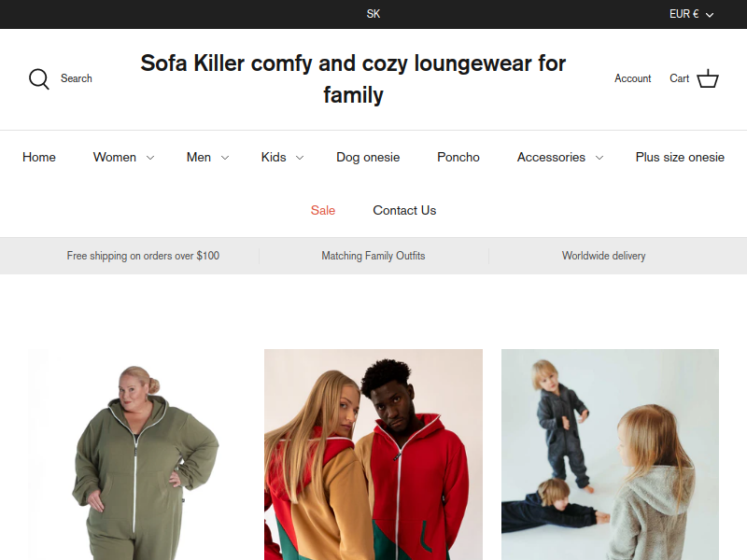Open the kids in onesies image
The image size is (747, 560).
coord(610,455)
